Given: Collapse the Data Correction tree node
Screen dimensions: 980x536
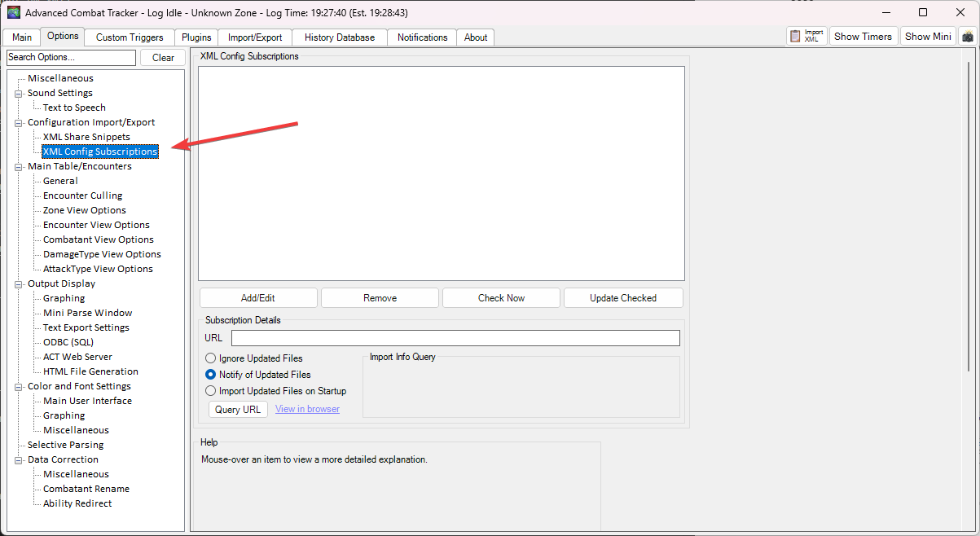Looking at the screenshot, I should [19, 459].
